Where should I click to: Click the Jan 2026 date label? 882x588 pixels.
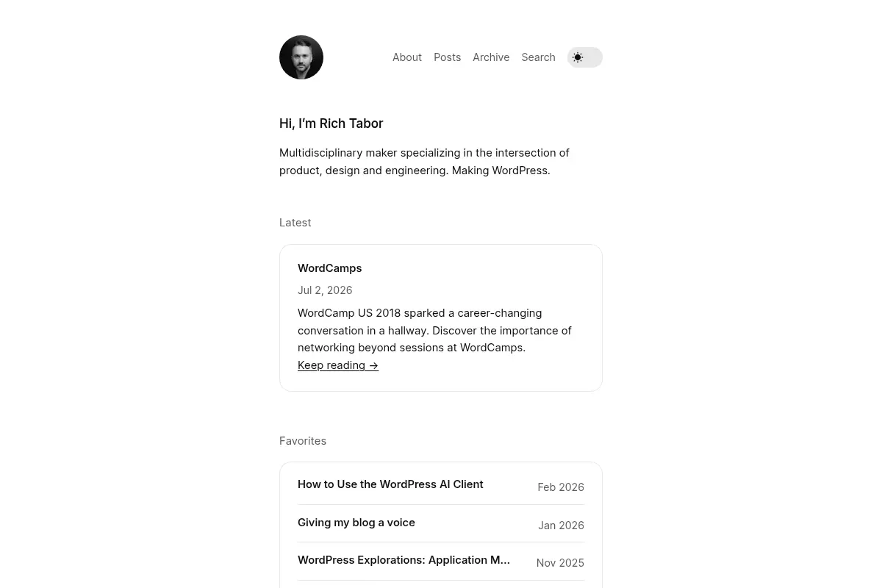click(561, 526)
